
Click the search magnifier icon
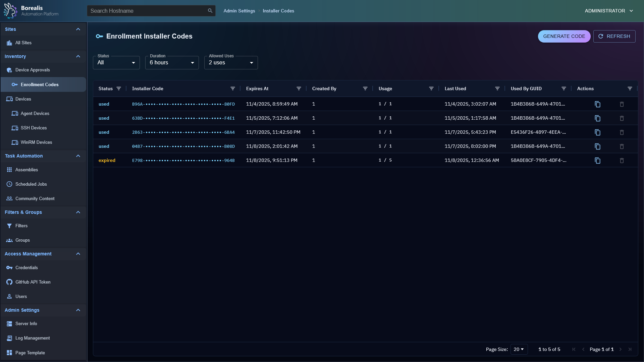tap(210, 11)
